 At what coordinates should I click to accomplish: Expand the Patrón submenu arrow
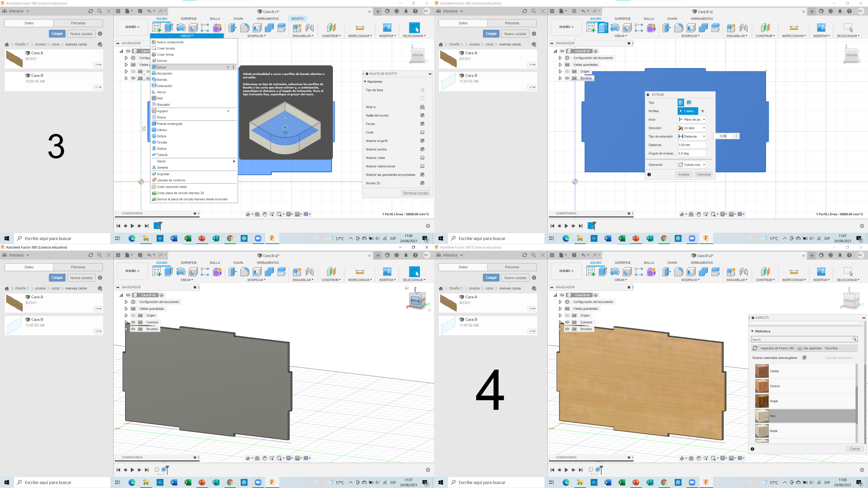point(234,161)
